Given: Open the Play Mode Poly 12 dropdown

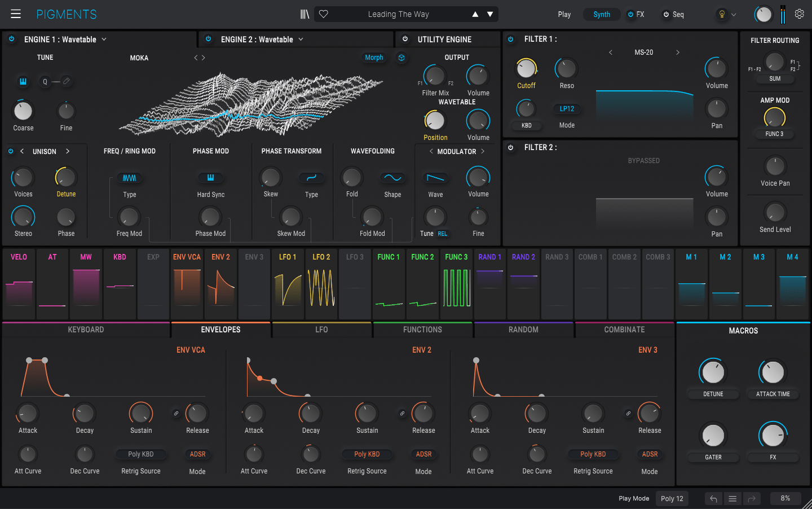Looking at the screenshot, I should 672,498.
